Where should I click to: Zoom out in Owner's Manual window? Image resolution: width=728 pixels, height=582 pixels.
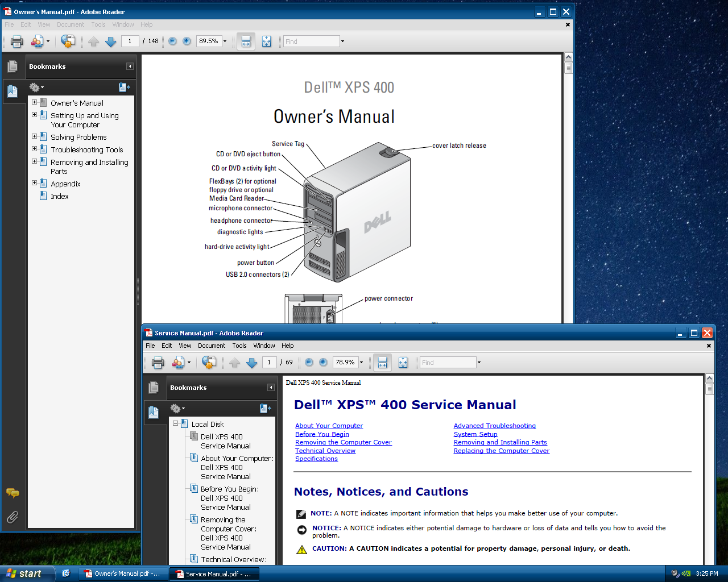(x=172, y=41)
